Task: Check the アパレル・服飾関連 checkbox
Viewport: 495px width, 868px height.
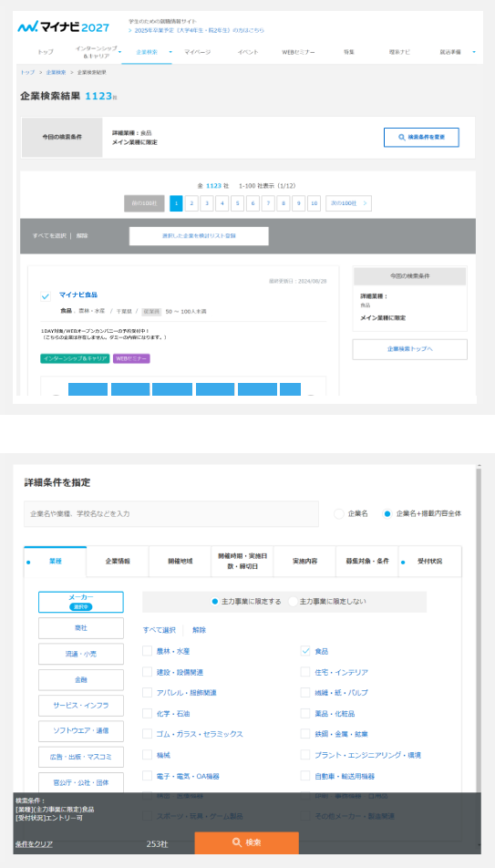Action: click(147, 693)
